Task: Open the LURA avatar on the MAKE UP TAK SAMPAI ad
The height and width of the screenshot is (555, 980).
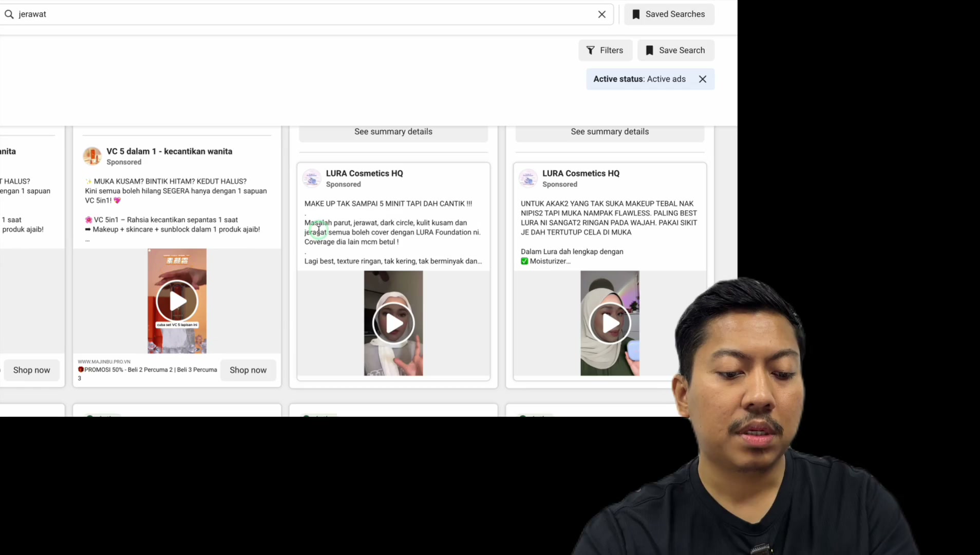Action: (x=311, y=178)
